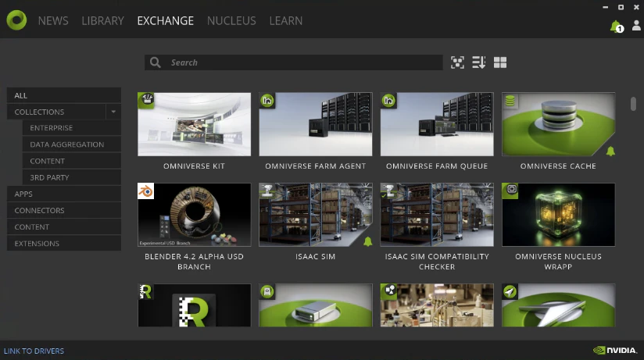Screen dimensions: 644x360
Task: Show the Extensions category
Action: 64,243
